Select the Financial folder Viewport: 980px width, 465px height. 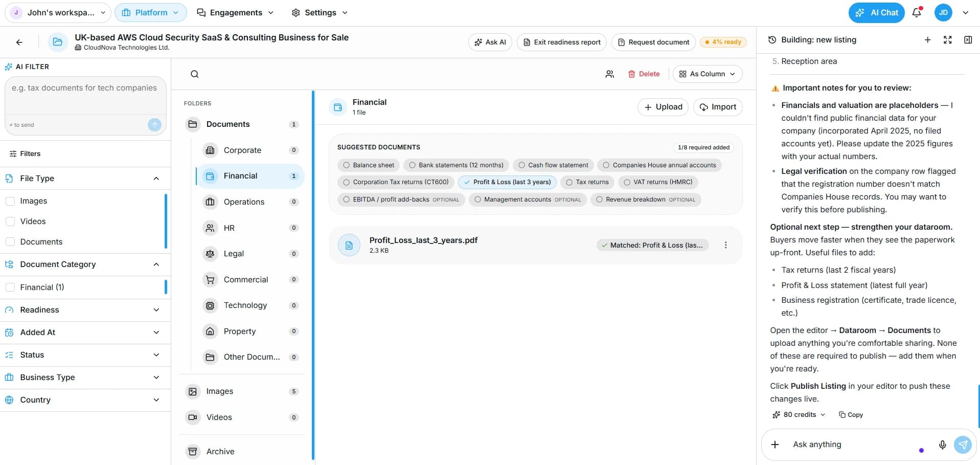pyautogui.click(x=250, y=176)
